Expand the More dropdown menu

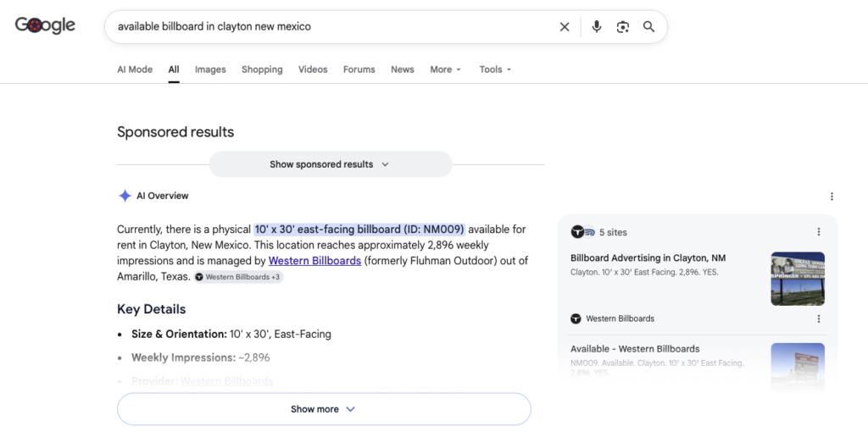click(446, 69)
